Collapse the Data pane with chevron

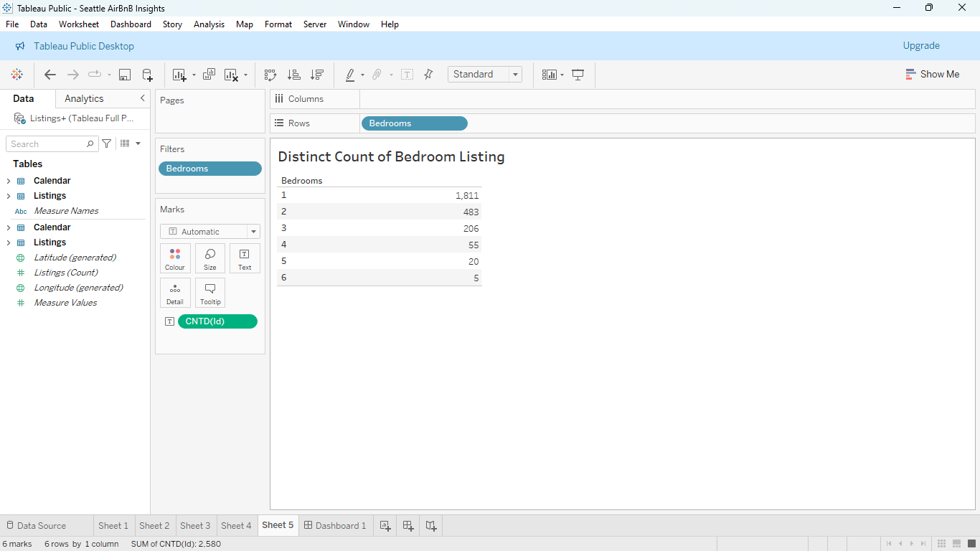[x=143, y=98]
